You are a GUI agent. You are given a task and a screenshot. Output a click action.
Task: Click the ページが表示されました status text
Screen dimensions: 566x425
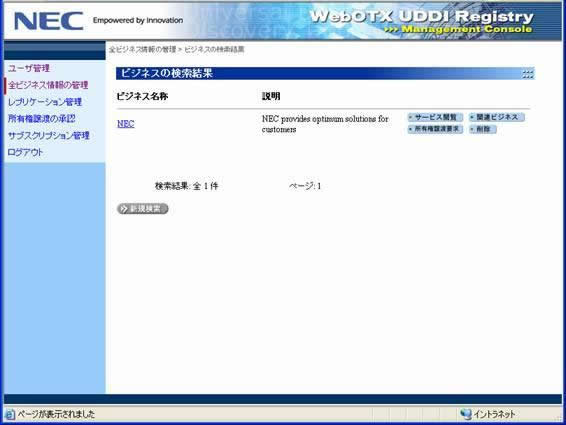[x=56, y=414]
